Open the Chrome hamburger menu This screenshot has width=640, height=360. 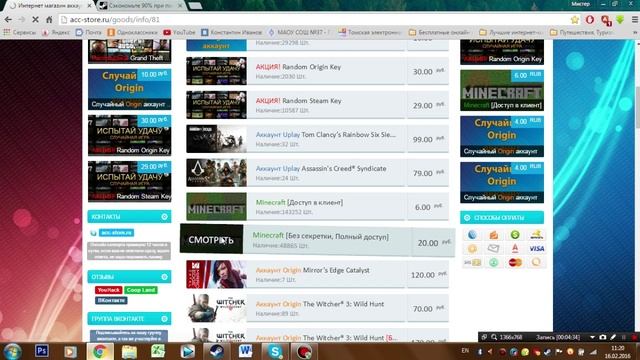635,20
